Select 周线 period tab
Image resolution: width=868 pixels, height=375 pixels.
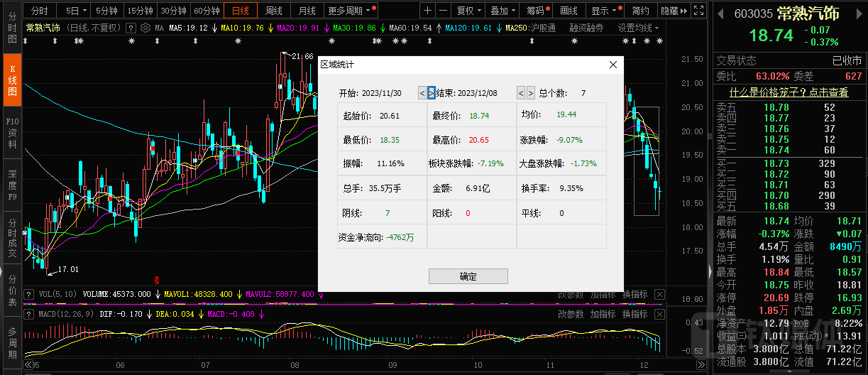(x=274, y=11)
